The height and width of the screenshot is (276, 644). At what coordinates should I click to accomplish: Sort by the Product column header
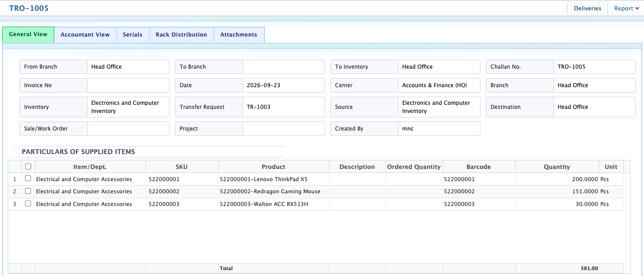273,167
